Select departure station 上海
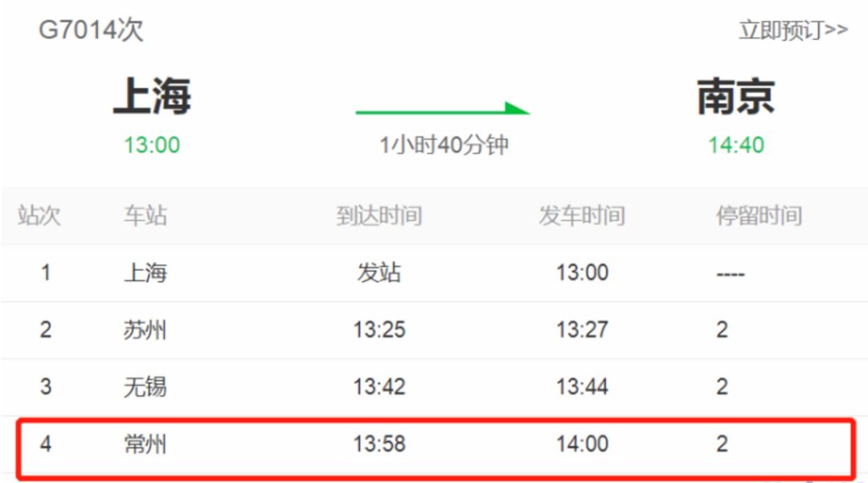Viewport: 868px width, 483px height. point(151,94)
